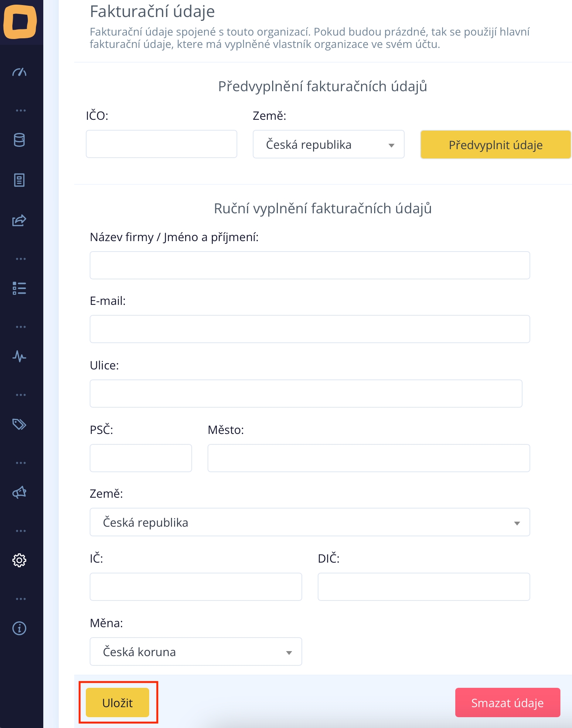Image resolution: width=572 pixels, height=728 pixels.
Task: Expand the Země dropdown beside IČO
Action: pyautogui.click(x=329, y=145)
